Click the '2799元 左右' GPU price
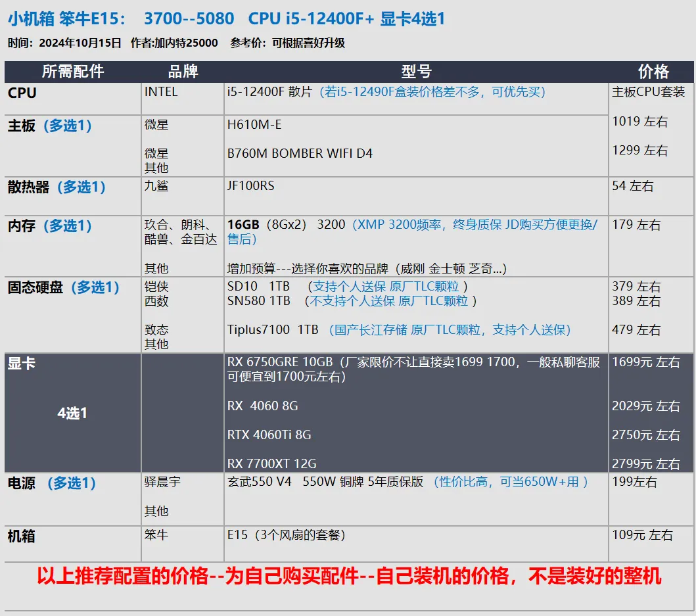Image resolution: width=696 pixels, height=616 pixels. click(646, 463)
